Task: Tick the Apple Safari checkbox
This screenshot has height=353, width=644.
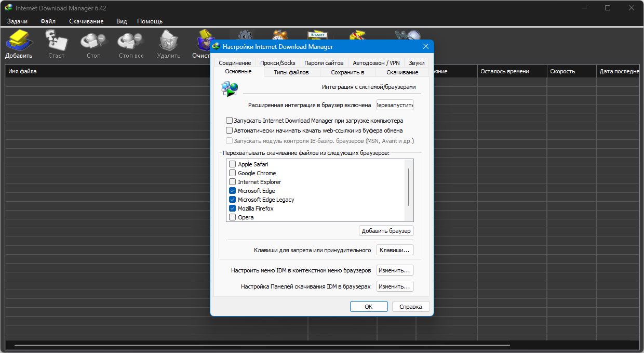Action: (x=233, y=164)
